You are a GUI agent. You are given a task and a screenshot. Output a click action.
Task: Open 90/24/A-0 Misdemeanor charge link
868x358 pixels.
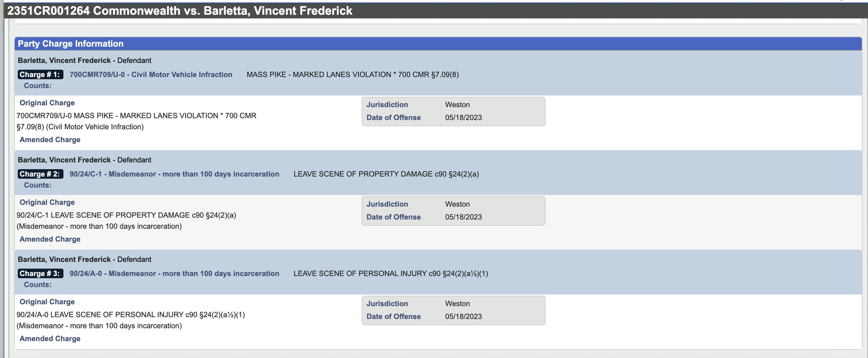(x=174, y=274)
